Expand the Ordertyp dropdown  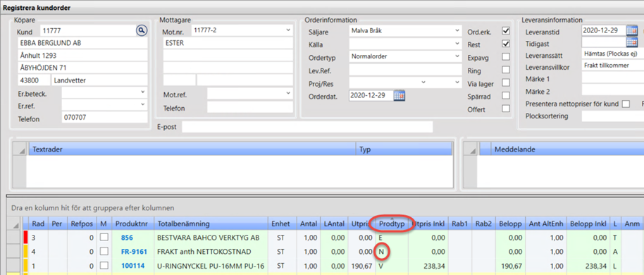[457, 56]
